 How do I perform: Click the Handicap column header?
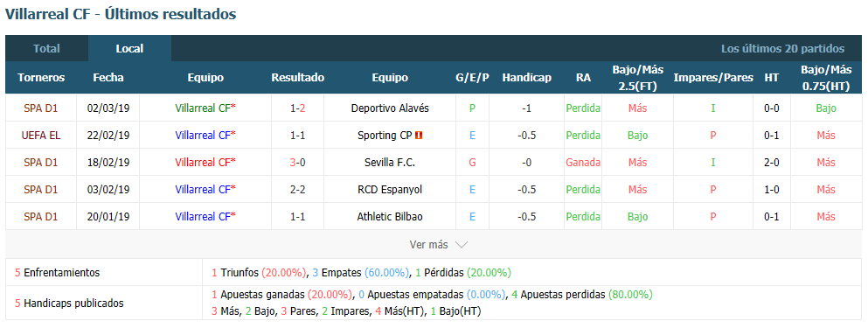pyautogui.click(x=526, y=78)
